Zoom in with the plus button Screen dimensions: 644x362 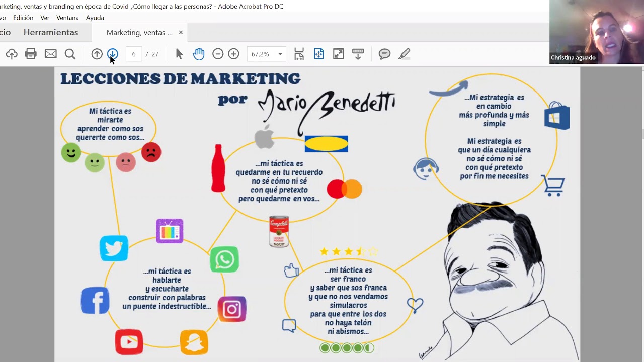233,54
